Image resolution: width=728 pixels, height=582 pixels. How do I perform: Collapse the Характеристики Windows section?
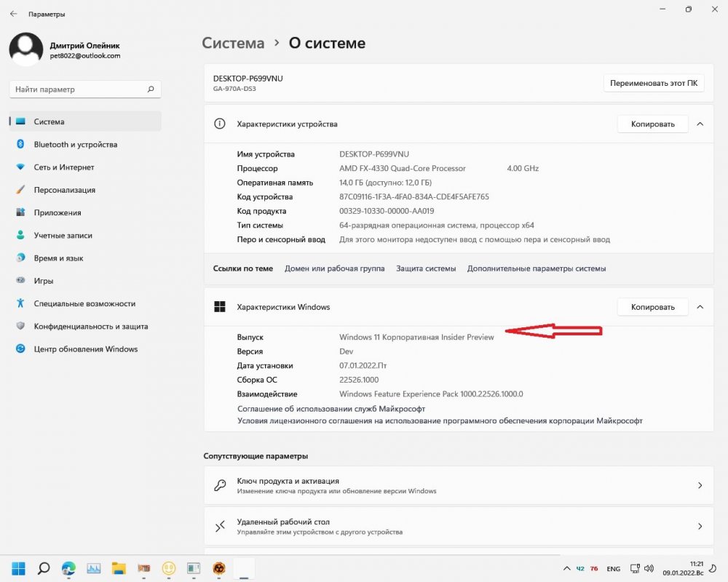[x=700, y=307]
